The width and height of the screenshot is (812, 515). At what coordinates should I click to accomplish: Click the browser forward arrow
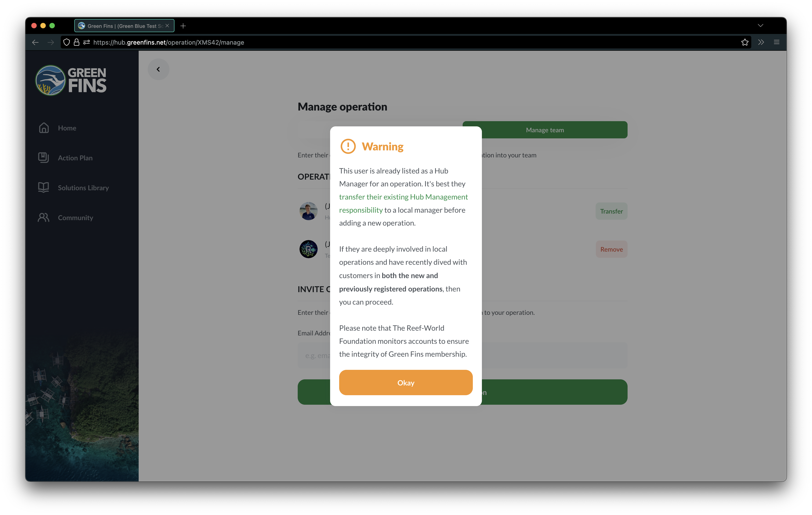51,42
